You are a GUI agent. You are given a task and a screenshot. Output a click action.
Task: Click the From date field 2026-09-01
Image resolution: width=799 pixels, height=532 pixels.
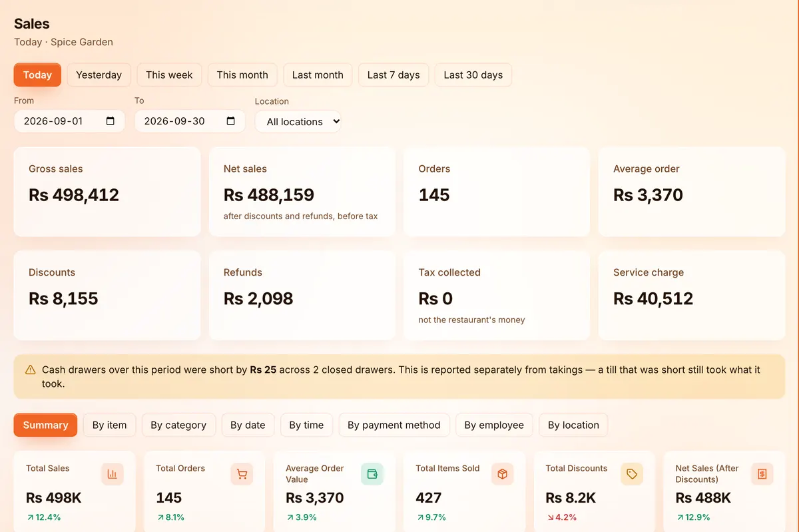[69, 121]
